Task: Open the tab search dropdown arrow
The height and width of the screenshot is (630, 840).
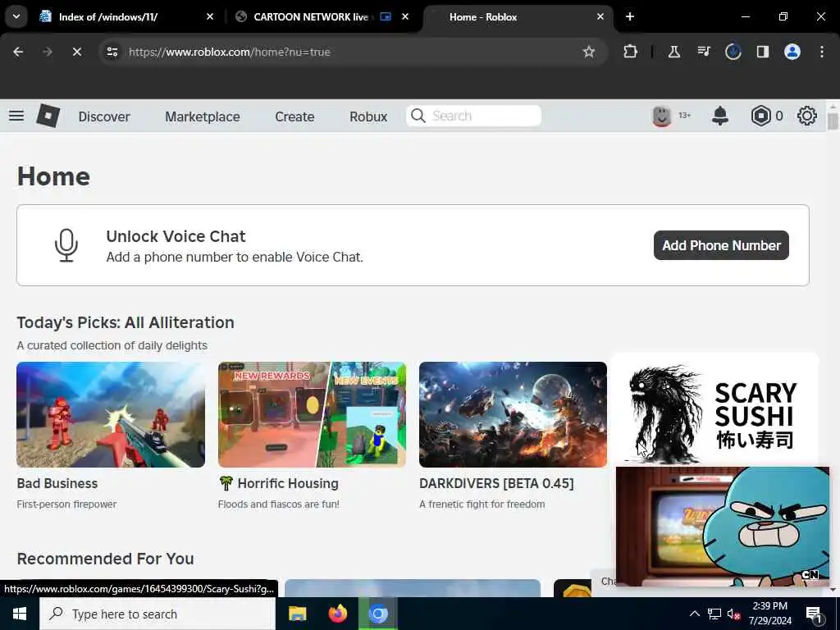Action: pyautogui.click(x=16, y=16)
